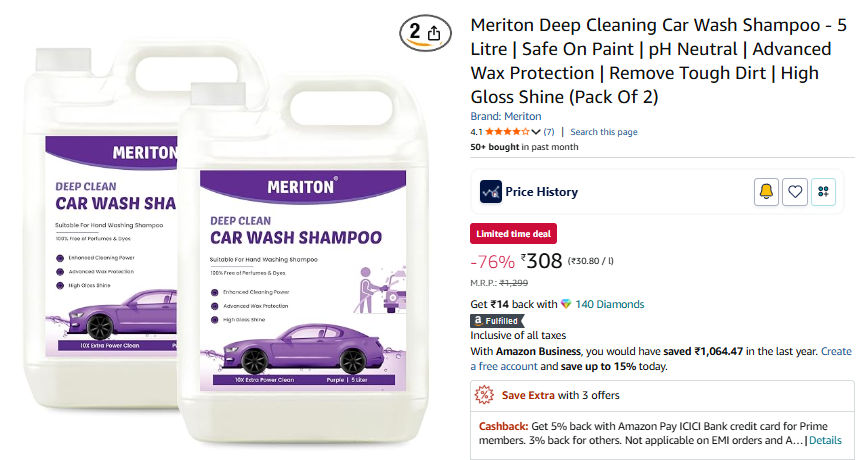
Task: Expand the star rating breakdown chevron
Action: tap(536, 132)
